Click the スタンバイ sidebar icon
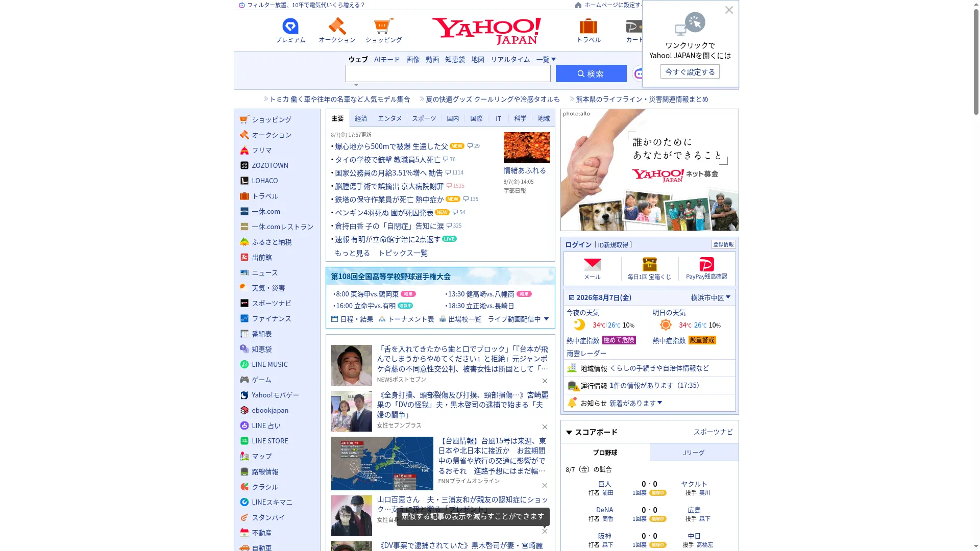 coord(244,517)
